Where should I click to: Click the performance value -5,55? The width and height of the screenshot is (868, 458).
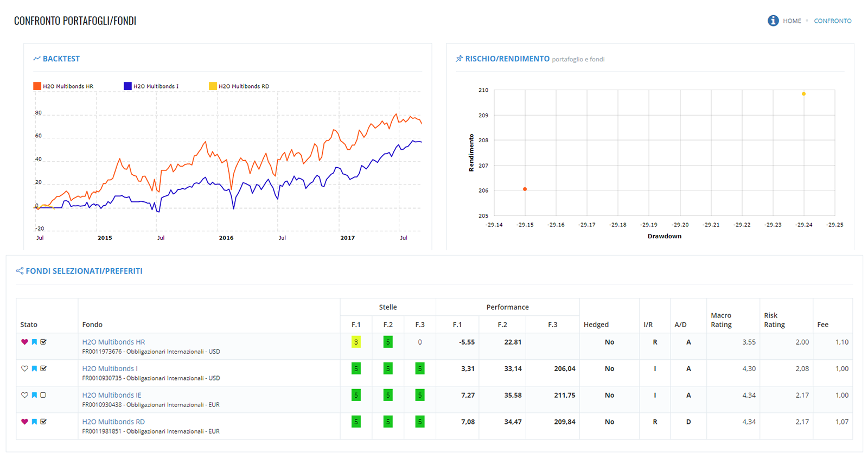coord(467,342)
